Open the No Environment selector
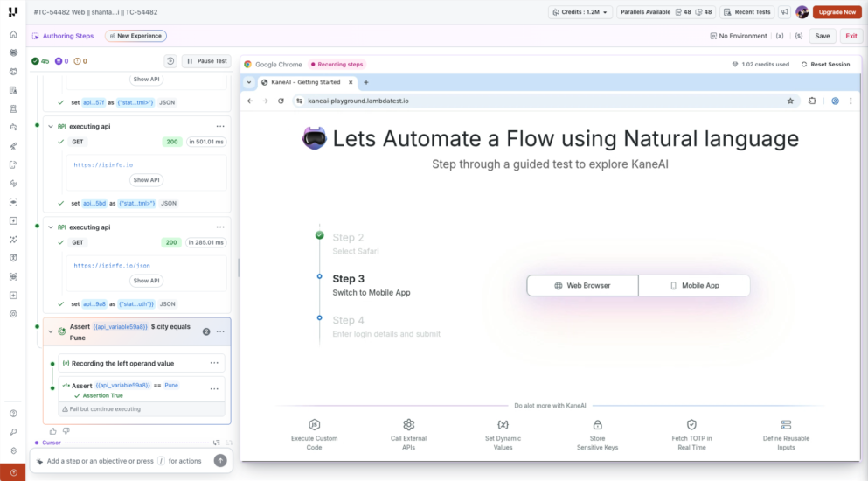 (x=739, y=36)
